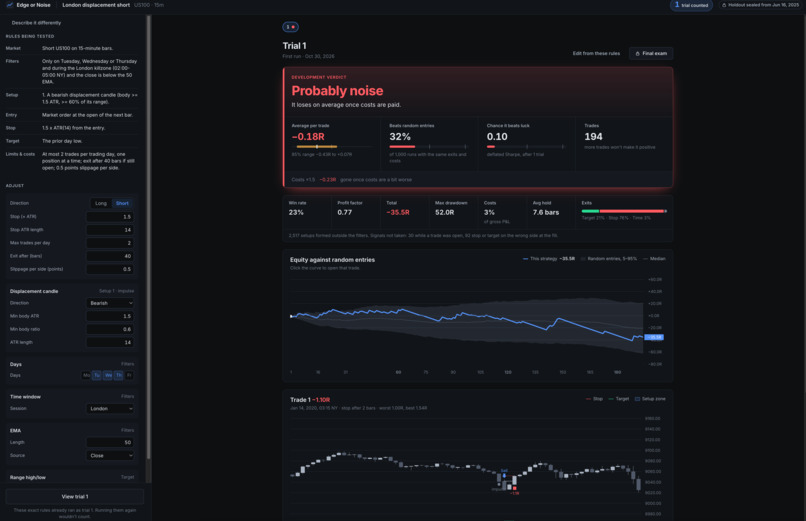Click the -0.18R average value

click(x=308, y=137)
